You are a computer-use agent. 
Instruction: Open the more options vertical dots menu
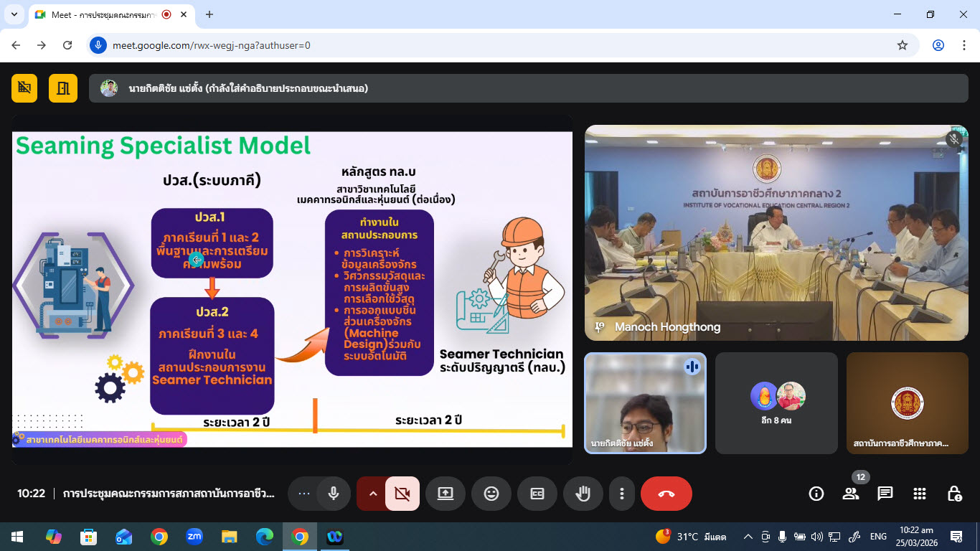pos(622,494)
